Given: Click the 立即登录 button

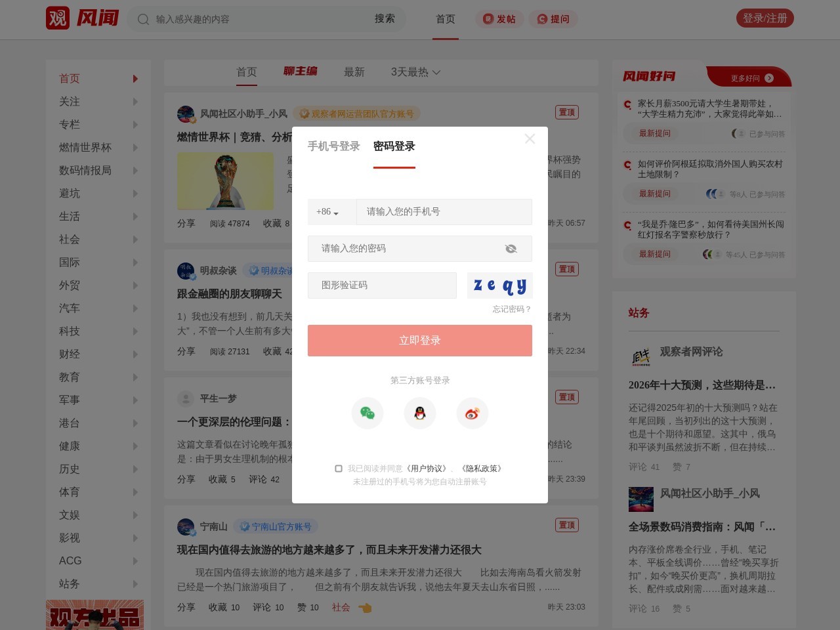Looking at the screenshot, I should pyautogui.click(x=420, y=341).
